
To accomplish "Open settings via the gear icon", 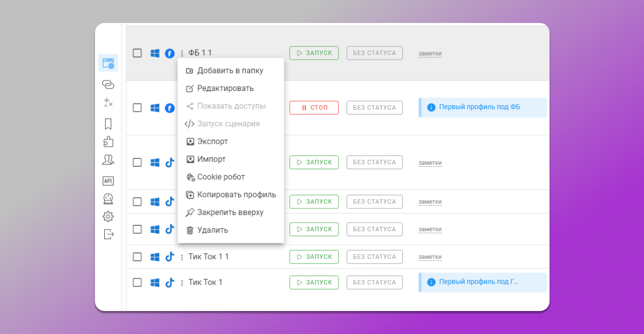I will point(108,217).
